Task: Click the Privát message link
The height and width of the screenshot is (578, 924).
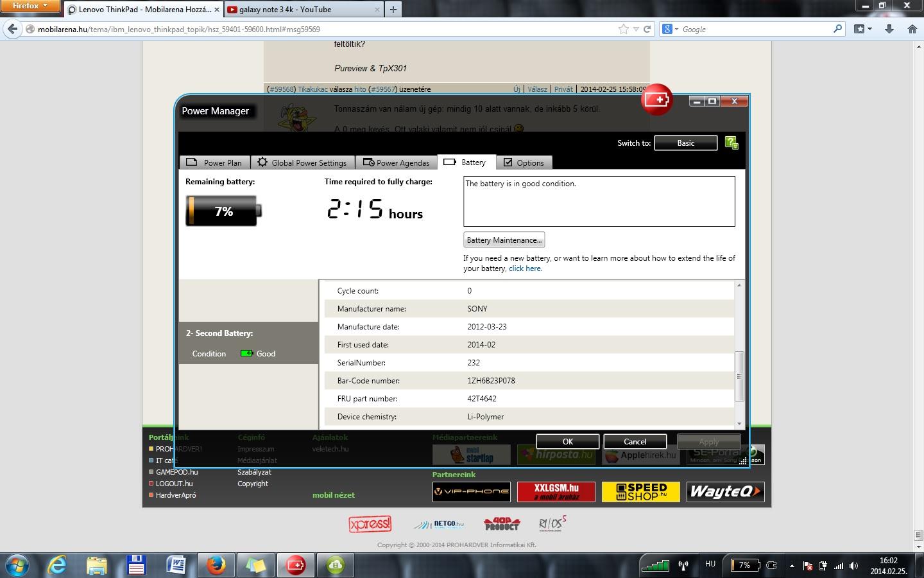Action: (563, 89)
